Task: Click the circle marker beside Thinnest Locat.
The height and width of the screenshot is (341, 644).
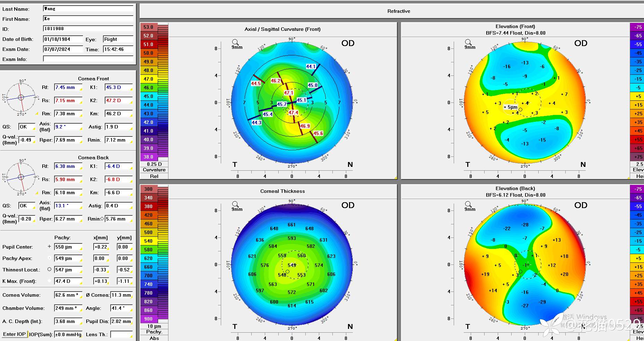Action: coord(49,269)
